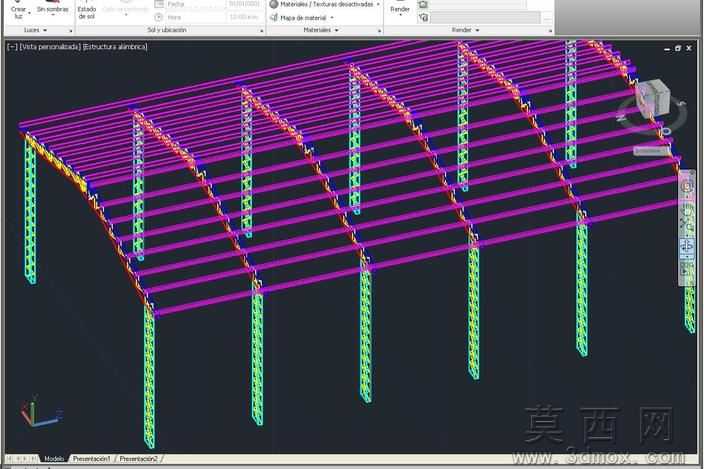Open the Luces panel dialog launcher arrow
Viewport: 704px width, 469px height.
70,31
